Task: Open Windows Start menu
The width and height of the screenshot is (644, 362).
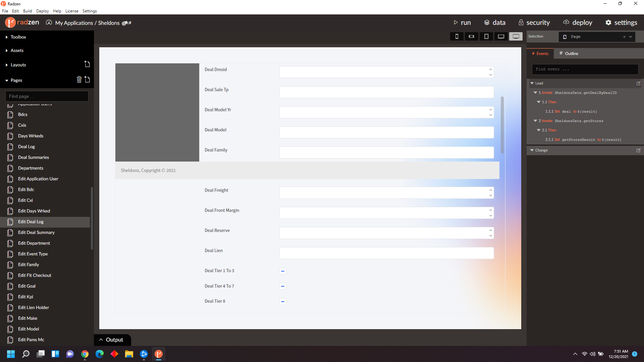Action: [x=11, y=354]
